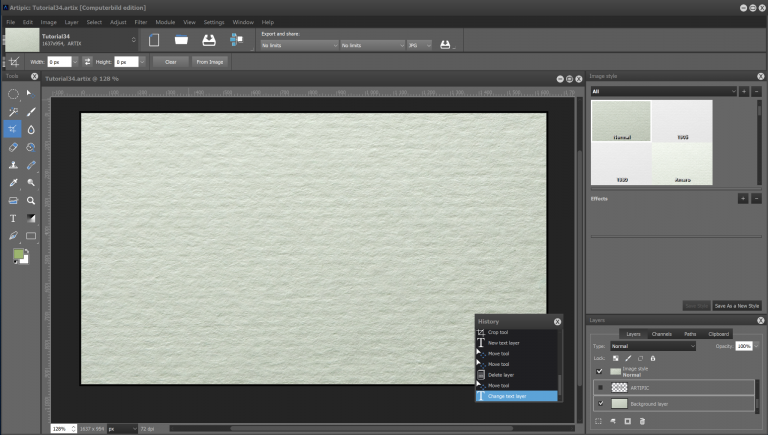Click the From Image button

pyautogui.click(x=210, y=62)
